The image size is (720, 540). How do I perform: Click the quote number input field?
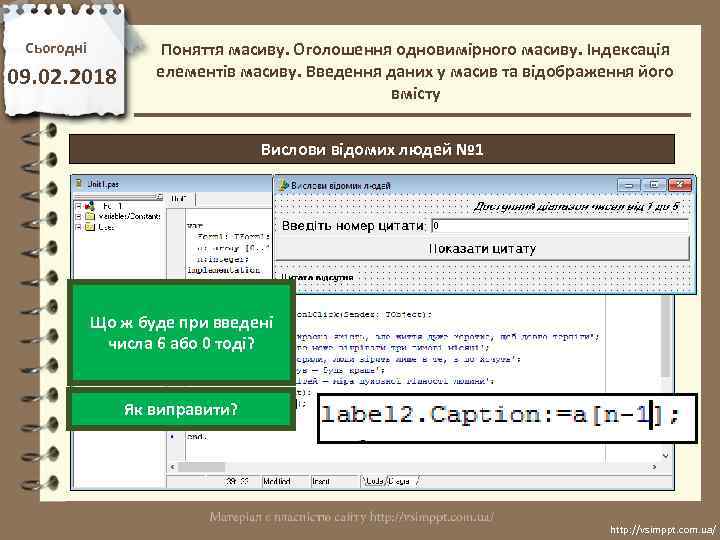pos(560,226)
